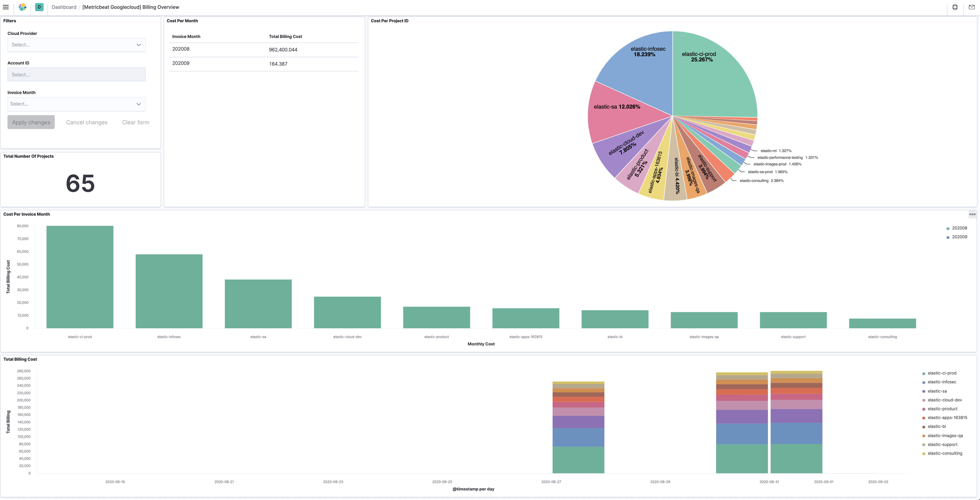The image size is (980, 500).
Task: Open the Invoice Month dropdown
Action: click(x=76, y=103)
